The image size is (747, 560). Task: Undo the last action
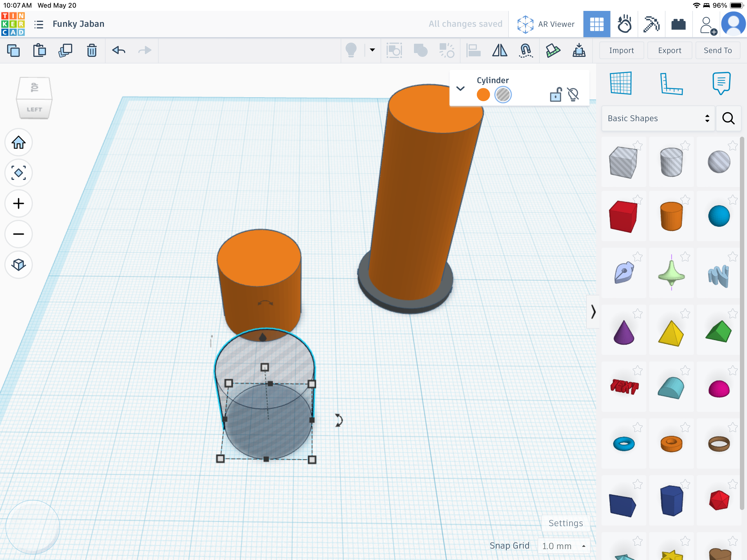point(119,51)
